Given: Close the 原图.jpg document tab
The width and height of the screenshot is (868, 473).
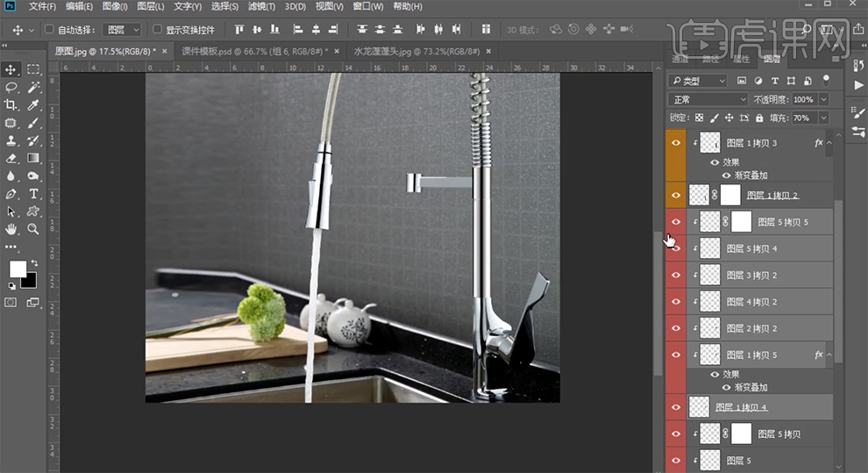Looking at the screenshot, I should [x=165, y=51].
